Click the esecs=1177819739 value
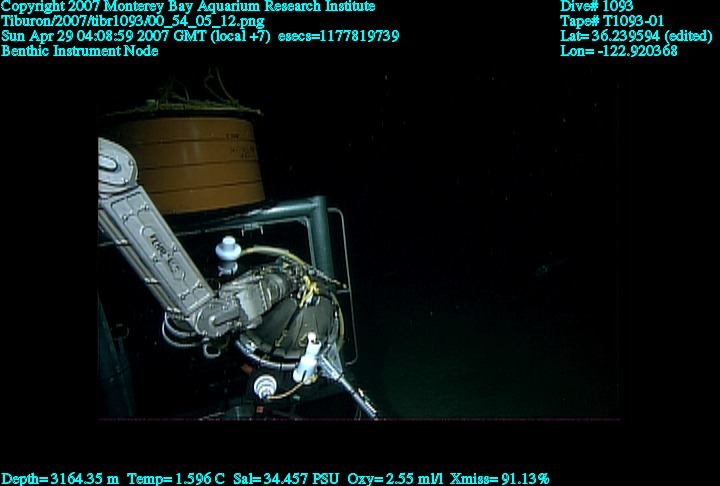Image resolution: width=720 pixels, height=486 pixels. 338,36
